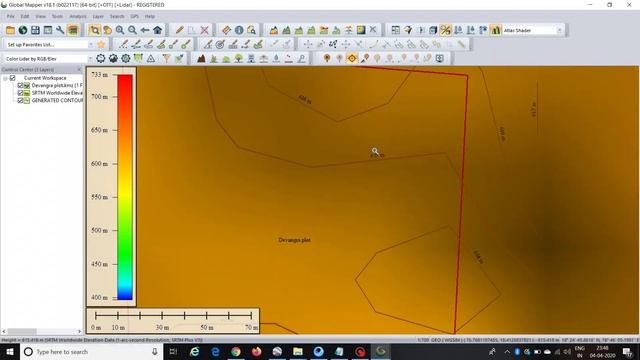Open the Edit menu

coord(25,17)
